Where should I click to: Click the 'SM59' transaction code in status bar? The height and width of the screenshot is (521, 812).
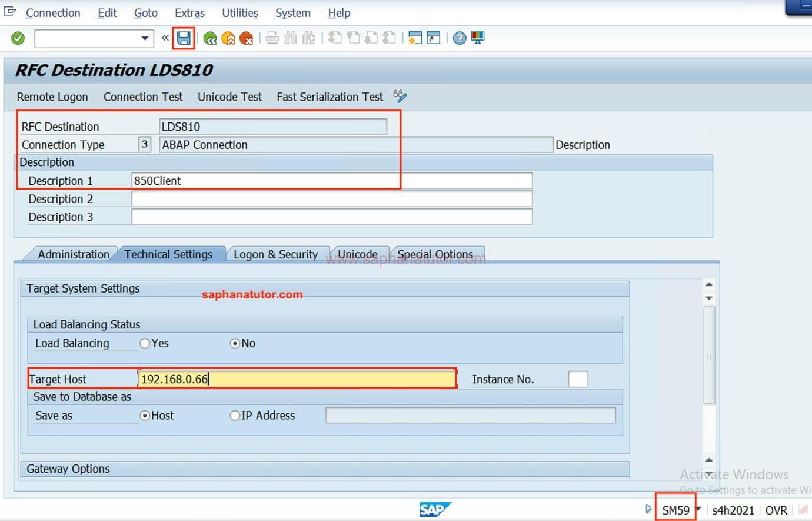pos(675,510)
